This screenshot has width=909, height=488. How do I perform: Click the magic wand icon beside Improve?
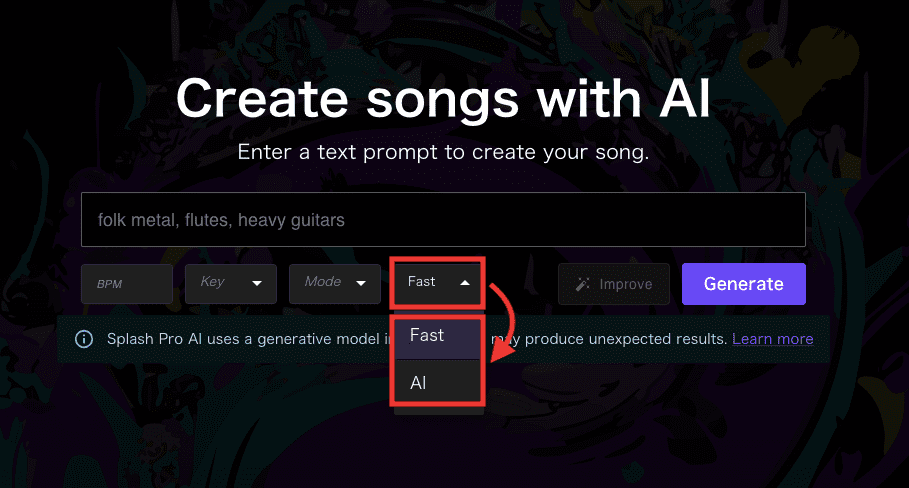click(x=583, y=284)
